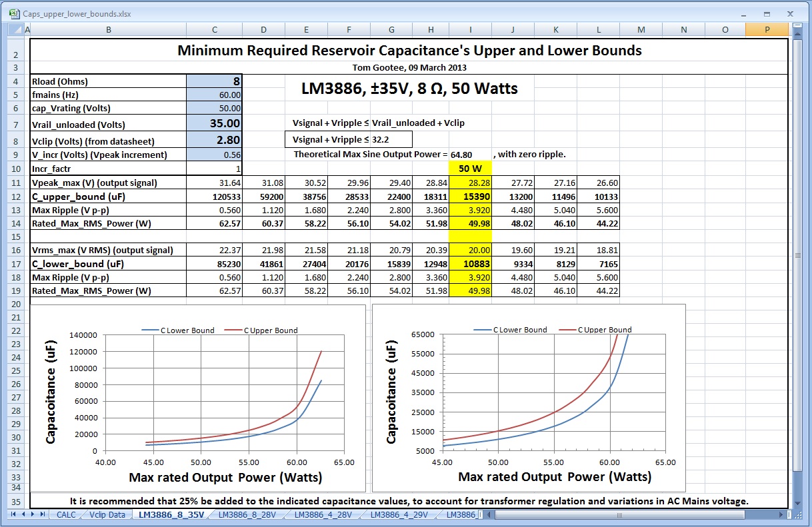Click C_upper_bound value 10133

point(598,197)
